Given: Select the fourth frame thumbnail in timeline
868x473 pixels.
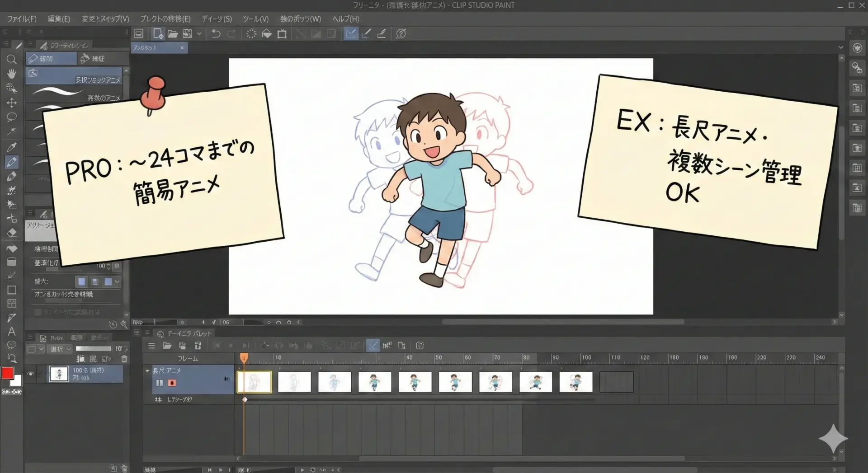Looking at the screenshot, I should point(375,382).
